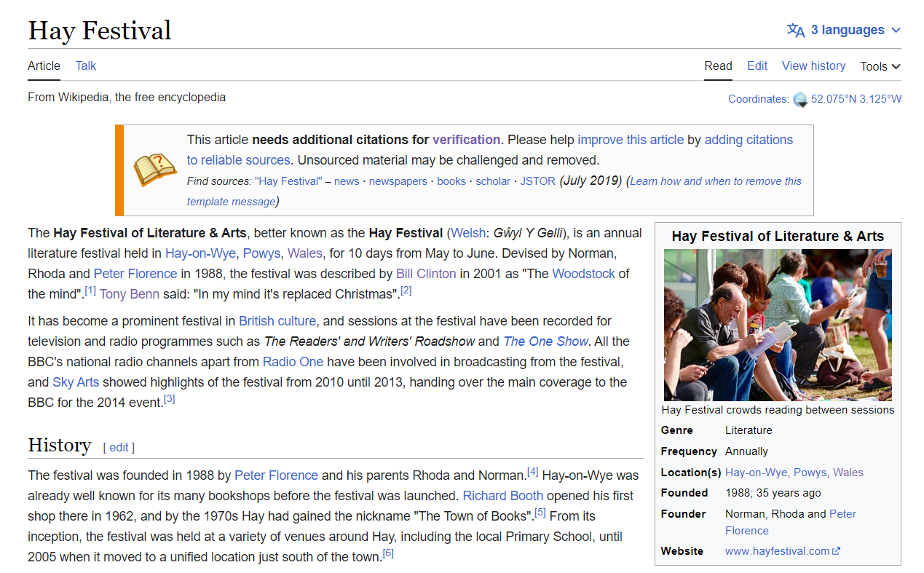Click the improve this article link
The height and width of the screenshot is (573, 924).
631,140
